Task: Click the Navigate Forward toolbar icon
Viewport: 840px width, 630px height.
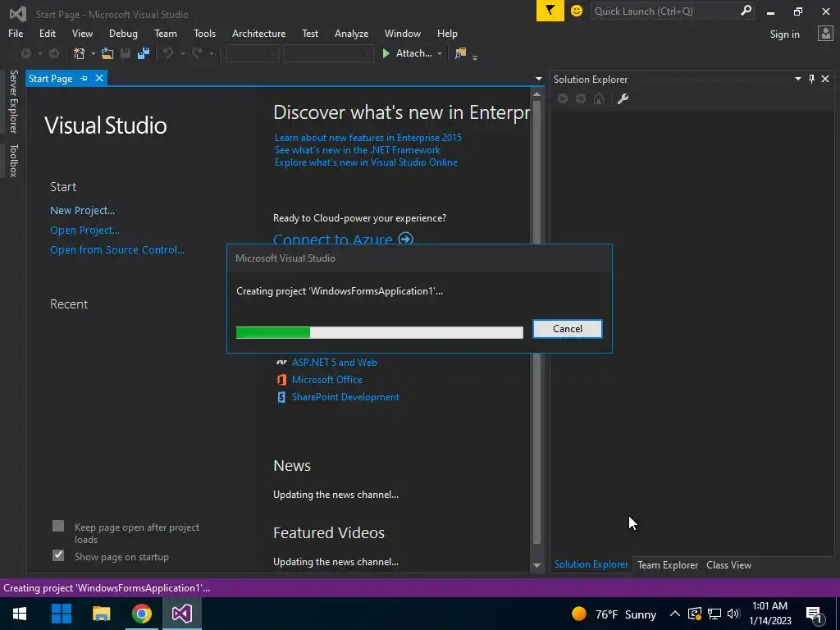Action: point(53,53)
